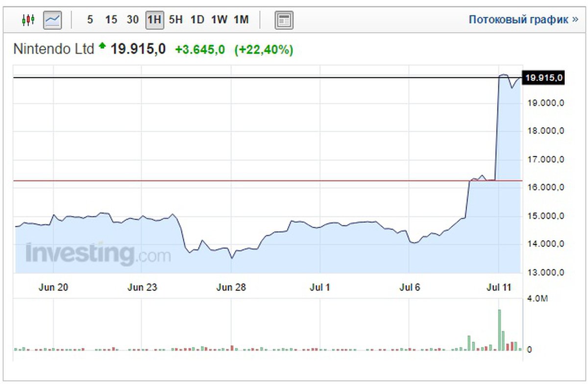Pick the 1M timeframe option

click(241, 20)
